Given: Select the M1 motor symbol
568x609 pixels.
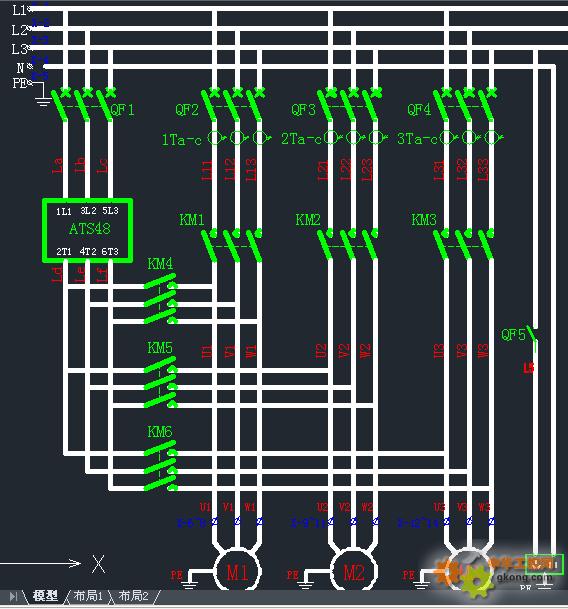Looking at the screenshot, I should click(x=237, y=571).
